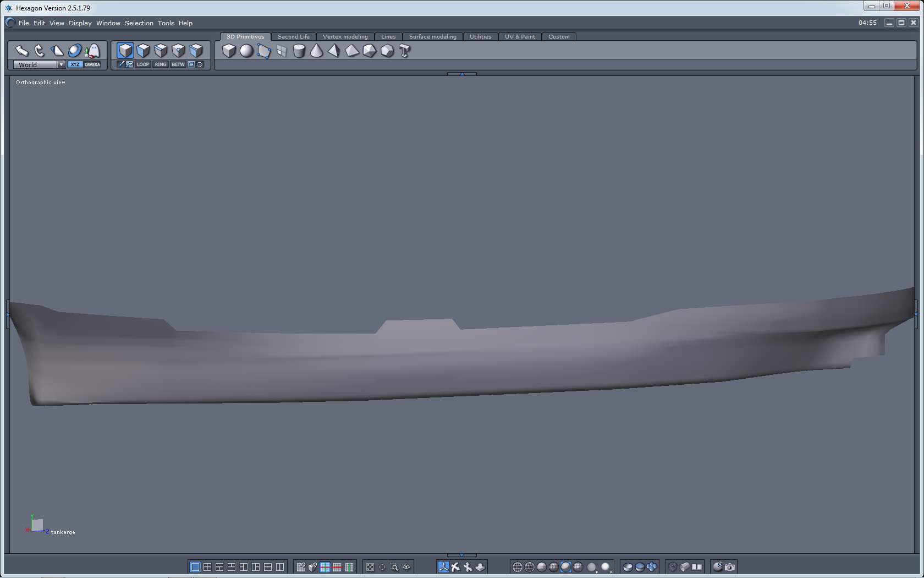Toggle XYZ manipulator orientation
The height and width of the screenshot is (578, 924).
pos(75,64)
